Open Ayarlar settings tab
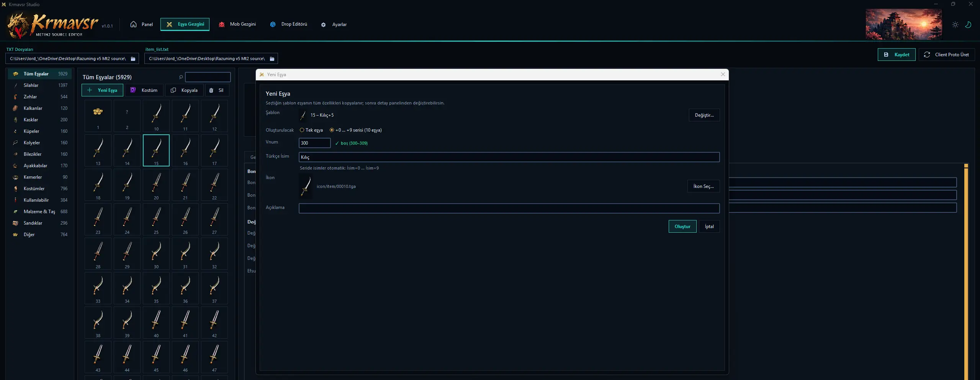 coord(334,24)
